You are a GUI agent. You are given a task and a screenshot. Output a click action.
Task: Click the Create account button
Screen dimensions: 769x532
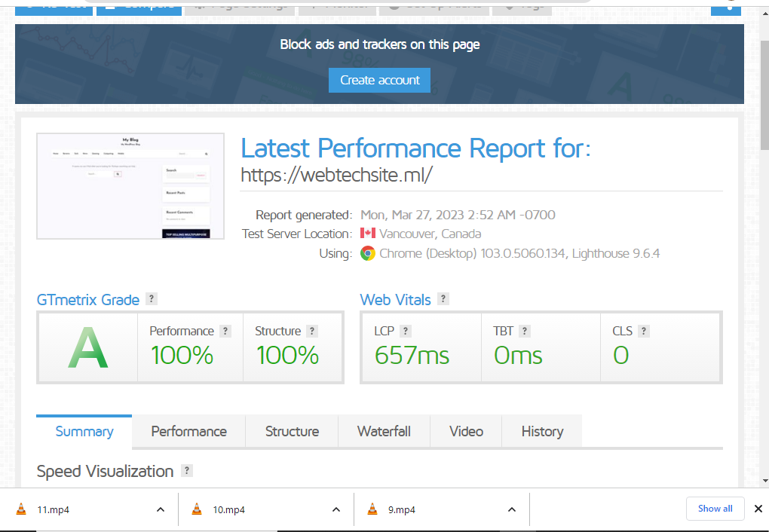tap(379, 80)
